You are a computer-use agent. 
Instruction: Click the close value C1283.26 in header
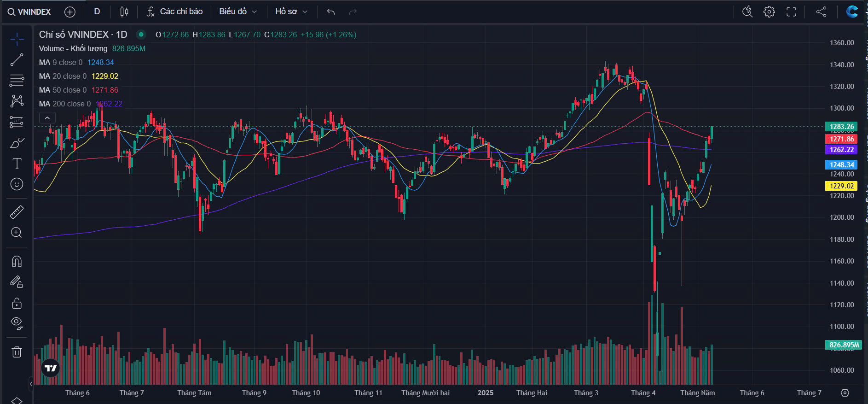coord(281,35)
